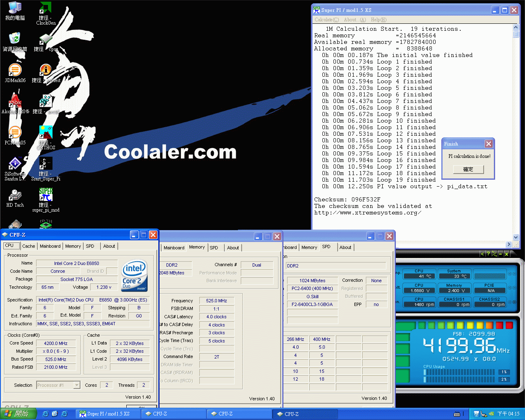Launch the PCMark05 desktop shortcut
525x420 pixels.
(15, 136)
